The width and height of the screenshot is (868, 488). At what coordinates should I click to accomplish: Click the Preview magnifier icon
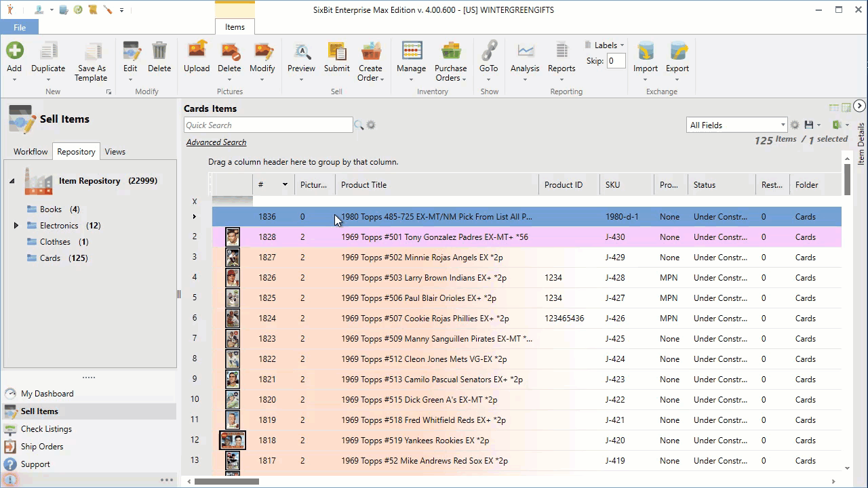coord(302,51)
